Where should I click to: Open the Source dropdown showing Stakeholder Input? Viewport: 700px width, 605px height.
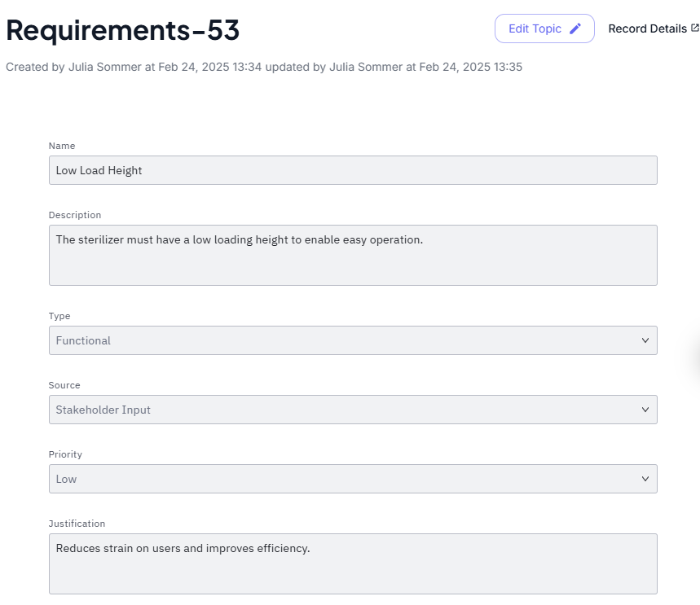(352, 410)
